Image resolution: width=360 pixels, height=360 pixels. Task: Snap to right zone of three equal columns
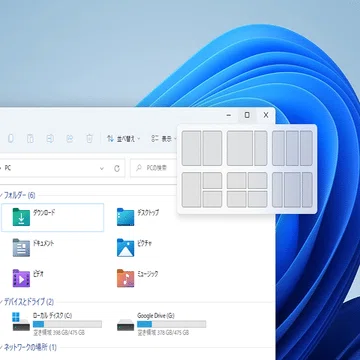(306, 148)
